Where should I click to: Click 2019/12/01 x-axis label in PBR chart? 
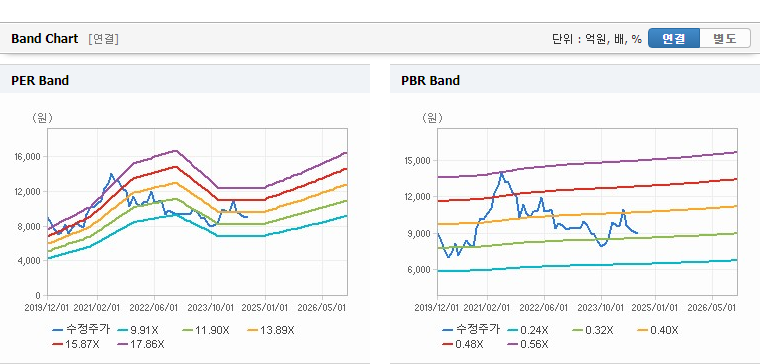(437, 308)
